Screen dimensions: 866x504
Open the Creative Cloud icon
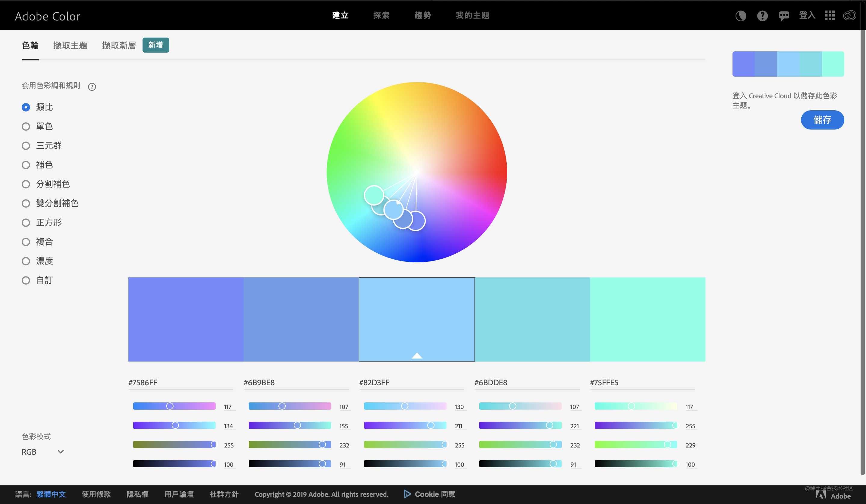tap(849, 15)
